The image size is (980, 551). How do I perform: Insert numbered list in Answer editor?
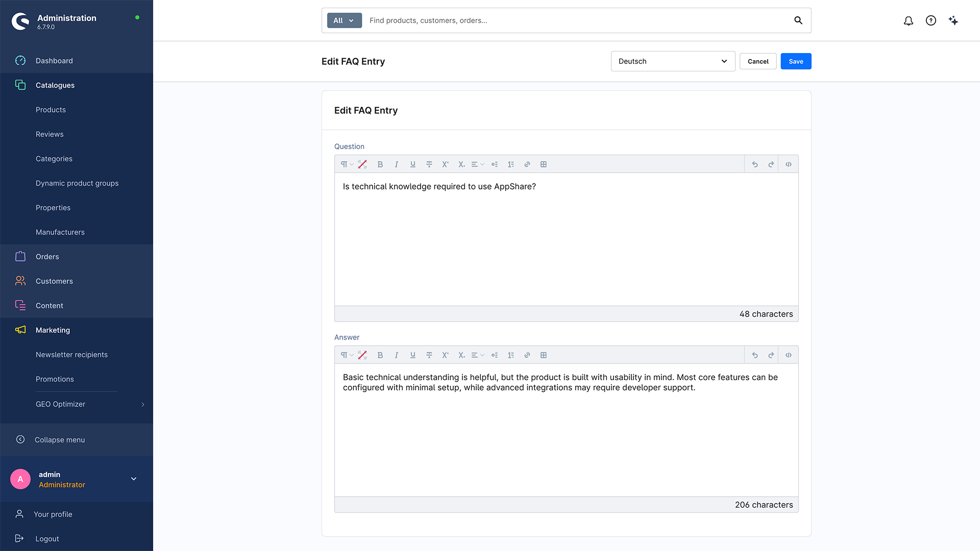tap(510, 355)
